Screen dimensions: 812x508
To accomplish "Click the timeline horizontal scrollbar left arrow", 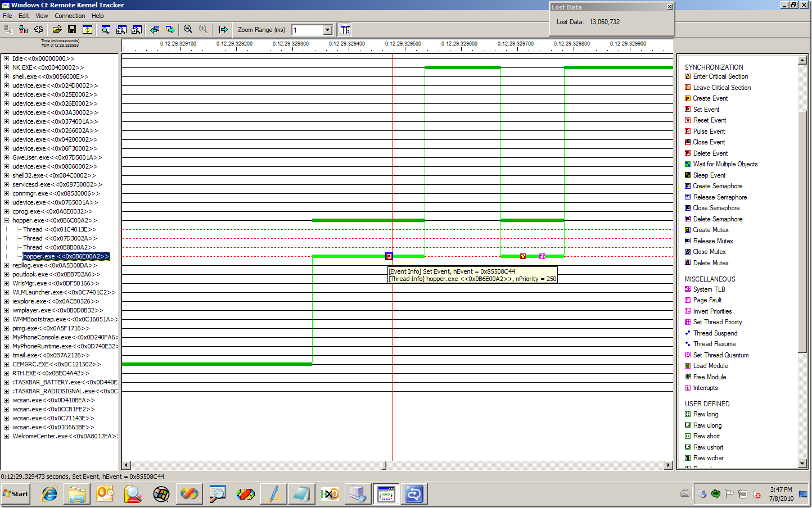I will pos(126,465).
